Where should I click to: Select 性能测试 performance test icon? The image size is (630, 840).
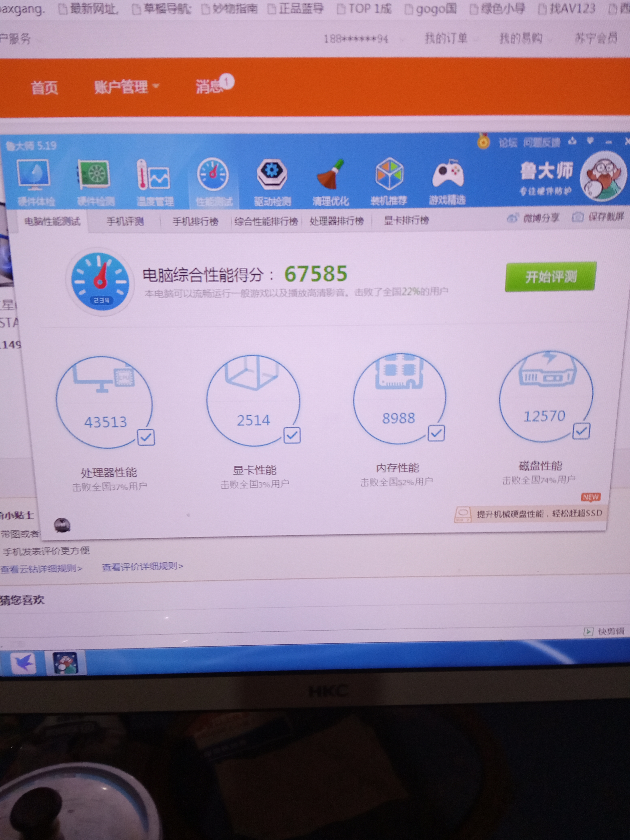213,182
